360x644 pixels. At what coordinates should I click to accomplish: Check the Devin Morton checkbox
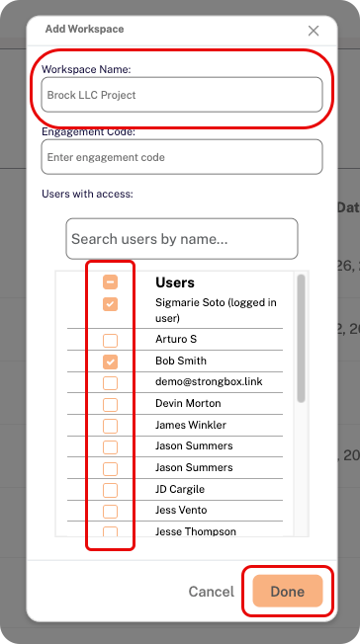[110, 405]
